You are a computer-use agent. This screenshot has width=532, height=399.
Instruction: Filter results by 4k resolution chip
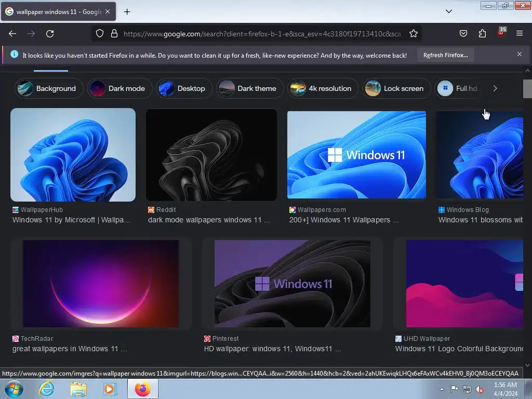[323, 88]
